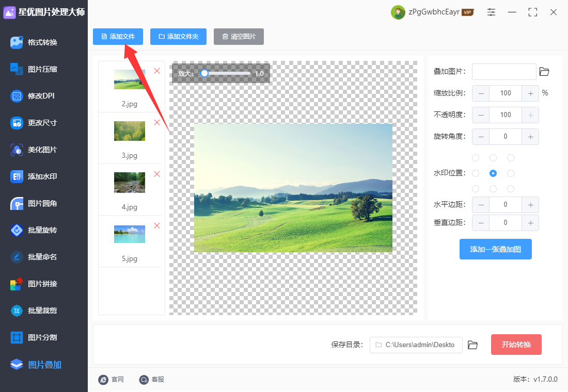Increase 缩放比例 scale value

(530, 93)
